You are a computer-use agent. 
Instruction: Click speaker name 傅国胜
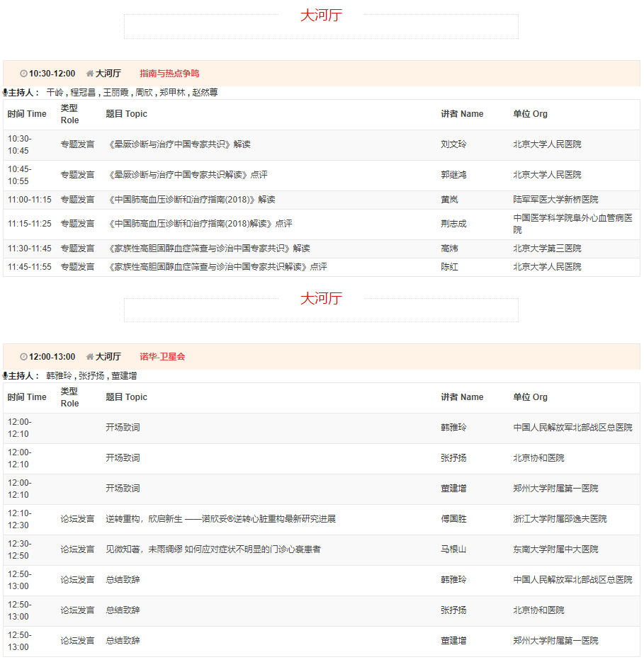[453, 519]
